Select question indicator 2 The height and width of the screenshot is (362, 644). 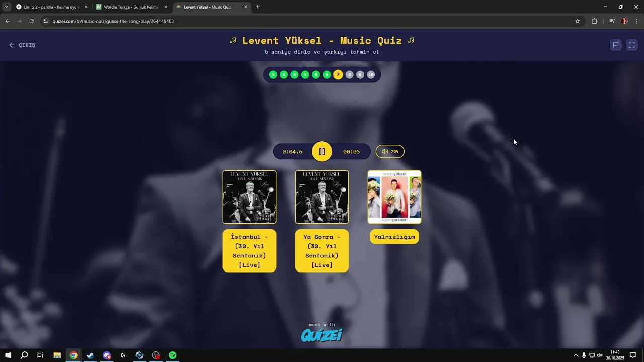284,75
